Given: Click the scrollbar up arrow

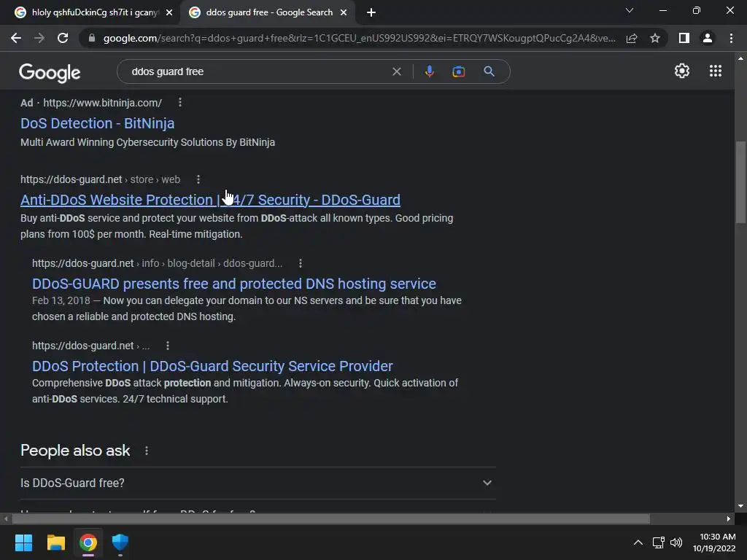Looking at the screenshot, I should point(740,58).
